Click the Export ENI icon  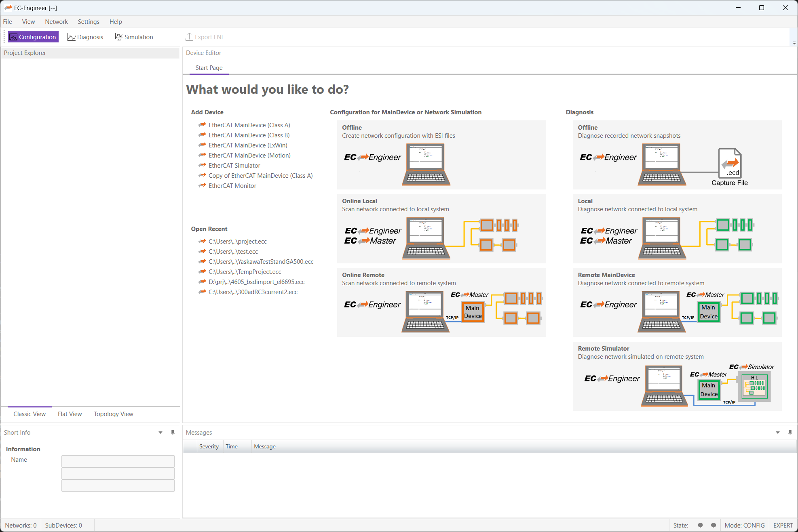pos(189,37)
